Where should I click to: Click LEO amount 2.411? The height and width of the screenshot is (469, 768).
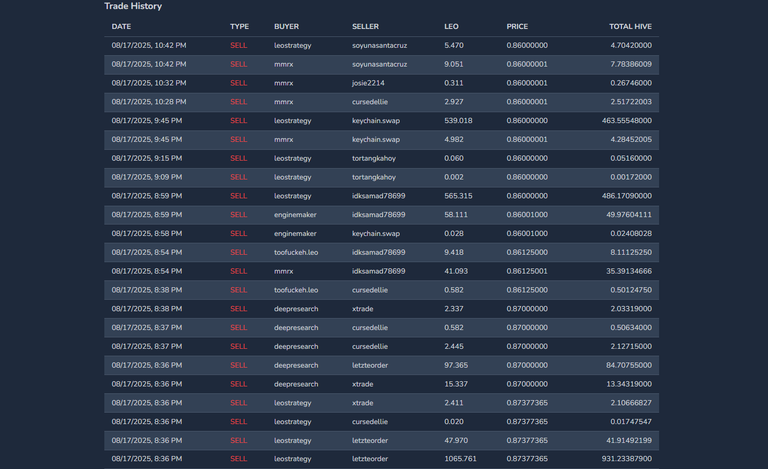(454, 403)
